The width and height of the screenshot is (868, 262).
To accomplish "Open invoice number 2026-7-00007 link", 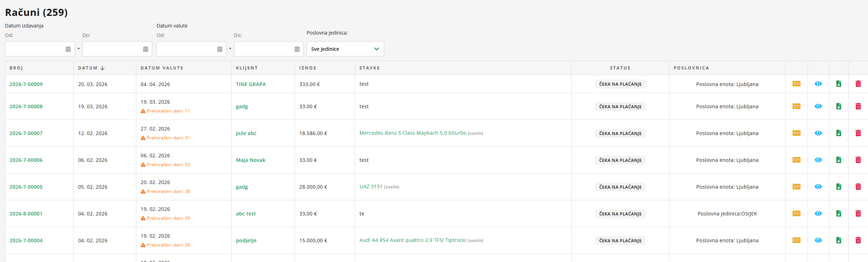I will (x=26, y=133).
